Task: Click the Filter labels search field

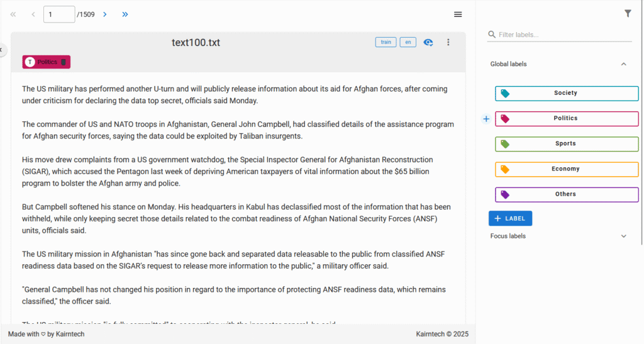Action: 563,35
